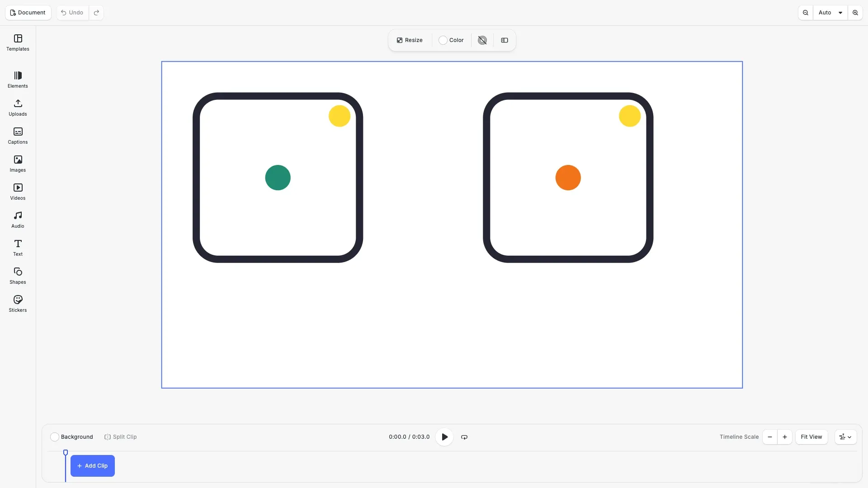The image size is (868, 488).
Task: Open the Shapes panel
Action: click(18, 276)
